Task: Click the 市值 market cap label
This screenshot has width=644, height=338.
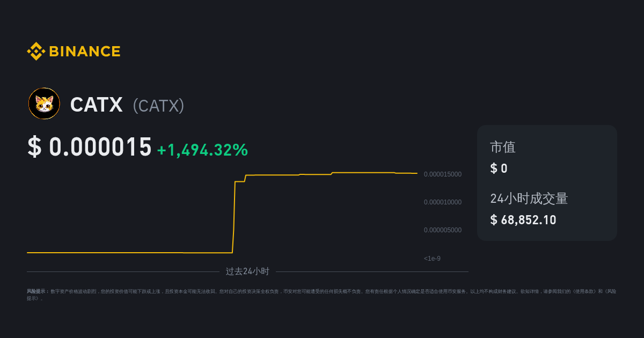Action: pyautogui.click(x=503, y=147)
